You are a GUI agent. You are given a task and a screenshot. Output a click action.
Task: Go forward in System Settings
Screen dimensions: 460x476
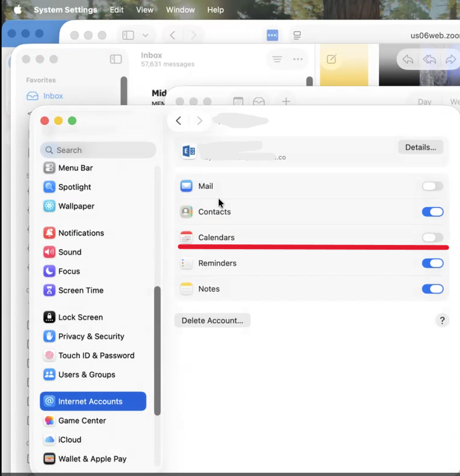pos(200,121)
